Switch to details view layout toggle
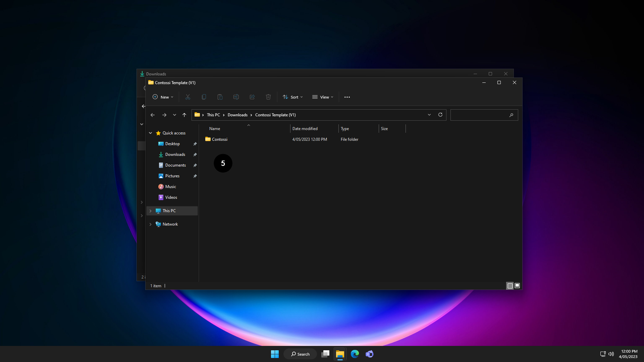The image size is (644, 362). pos(510,286)
